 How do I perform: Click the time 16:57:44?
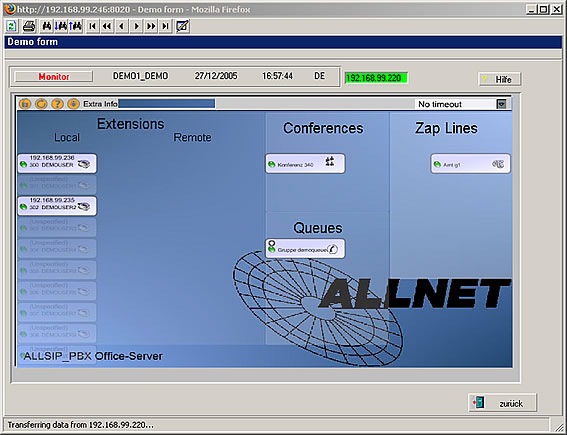pos(277,76)
